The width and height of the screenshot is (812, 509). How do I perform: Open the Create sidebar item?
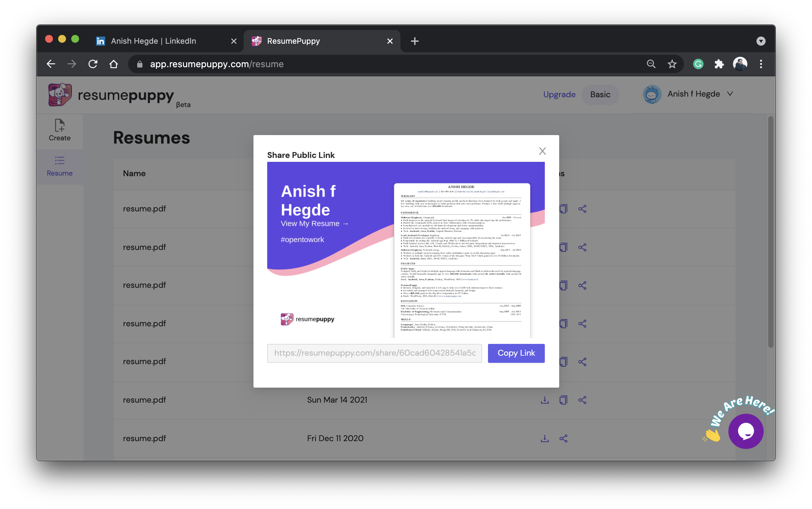click(x=60, y=131)
